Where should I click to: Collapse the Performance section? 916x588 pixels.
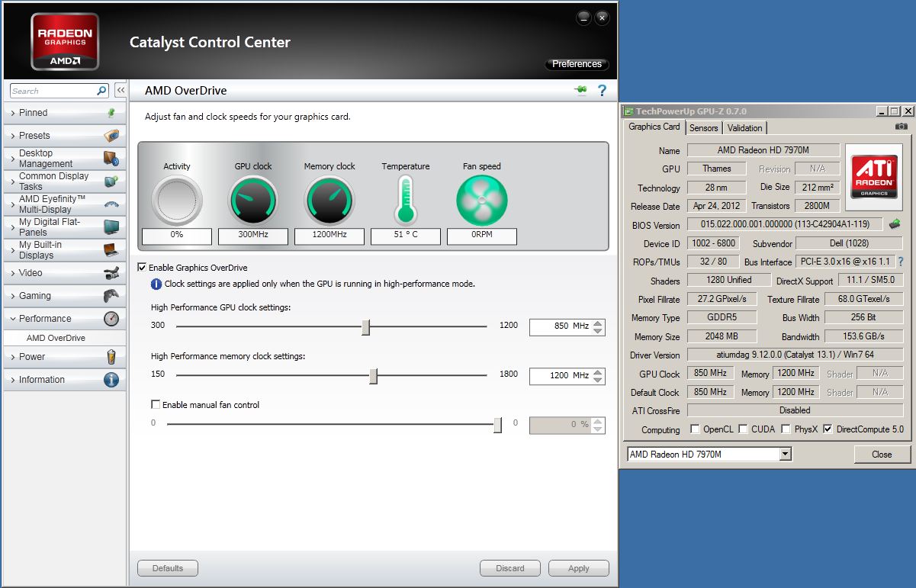(65, 319)
